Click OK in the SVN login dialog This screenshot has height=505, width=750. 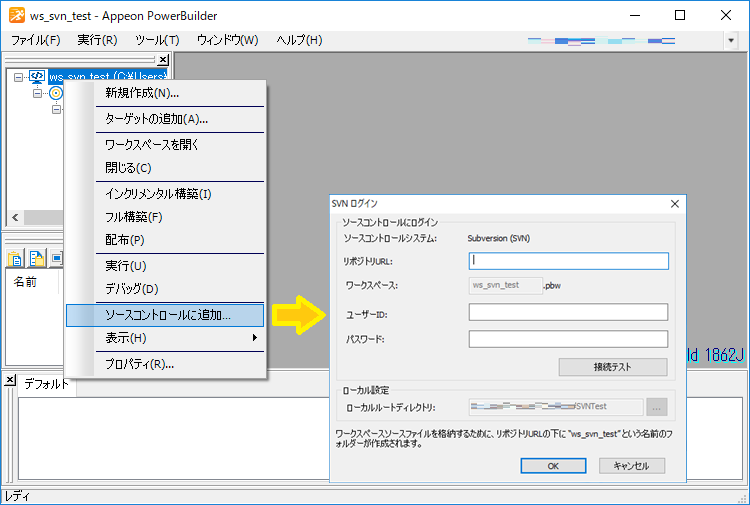553,466
